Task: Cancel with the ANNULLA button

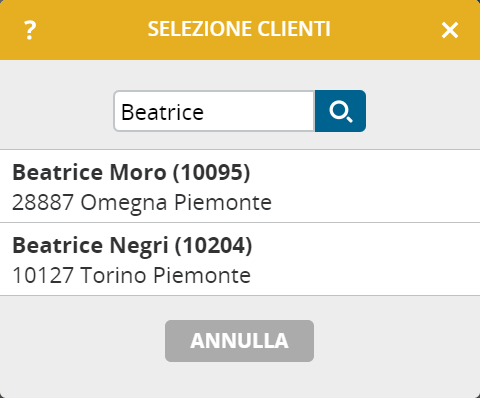Action: pyautogui.click(x=239, y=341)
